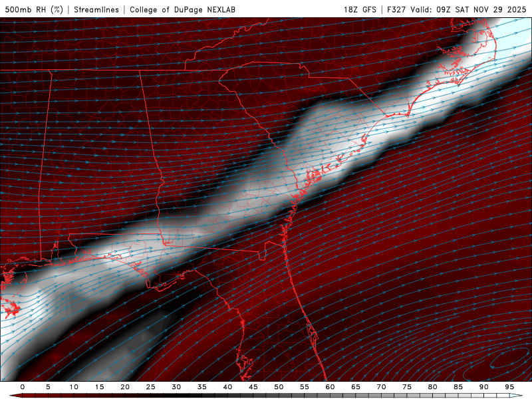Click the '85' label on the color scale
532x399 pixels.
458,387
